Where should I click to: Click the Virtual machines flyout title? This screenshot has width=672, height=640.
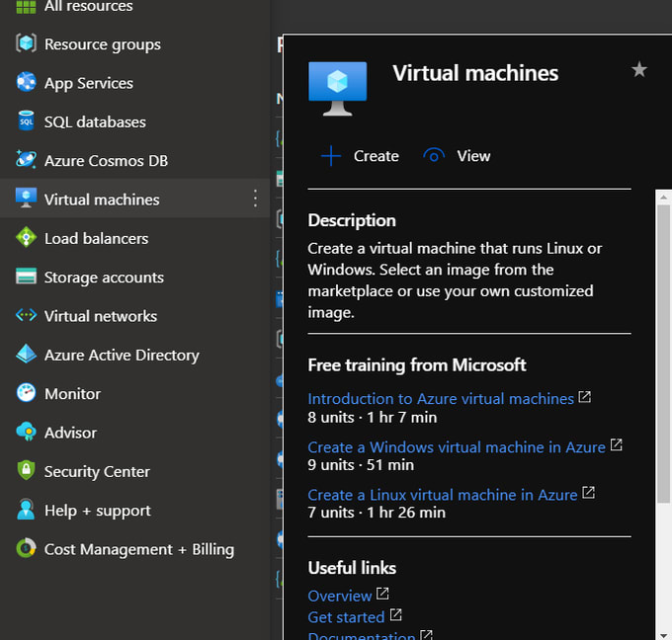pos(475,73)
